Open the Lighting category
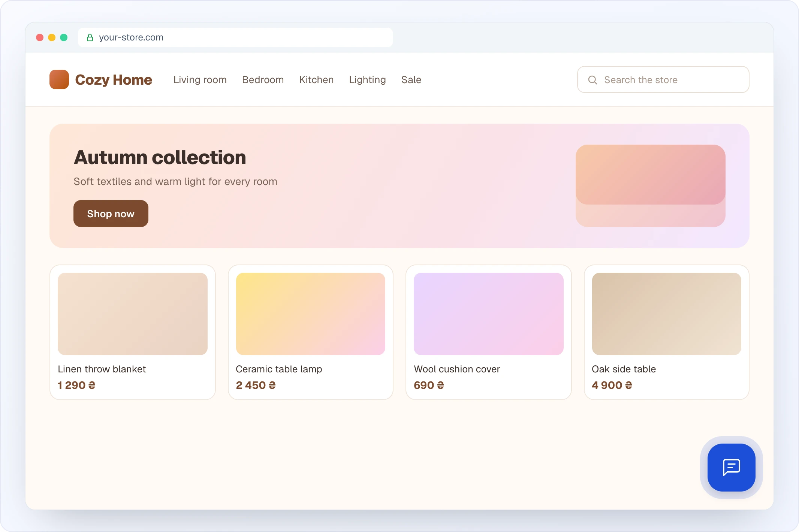Viewport: 799px width, 532px height. click(x=368, y=80)
